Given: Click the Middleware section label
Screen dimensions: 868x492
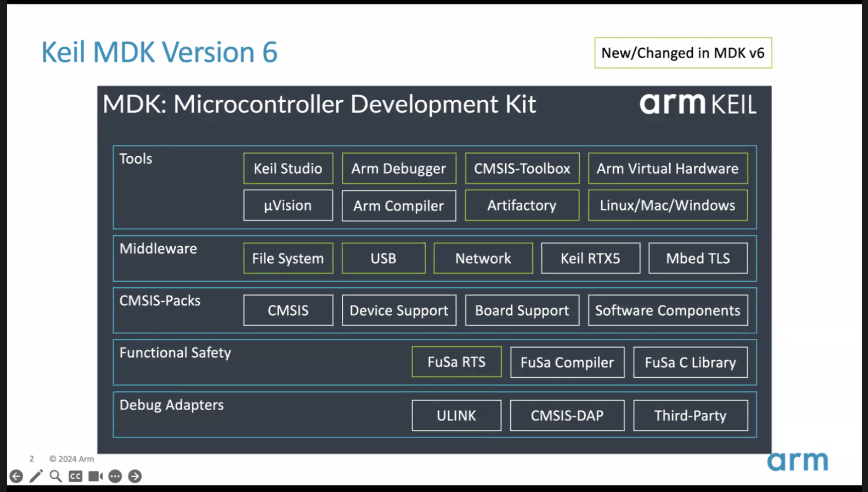Looking at the screenshot, I should [x=158, y=249].
